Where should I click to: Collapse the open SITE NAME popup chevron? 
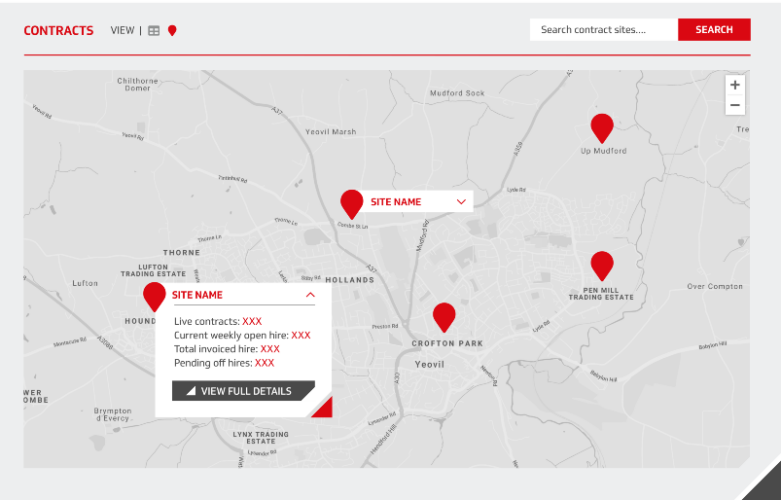pyautogui.click(x=310, y=295)
